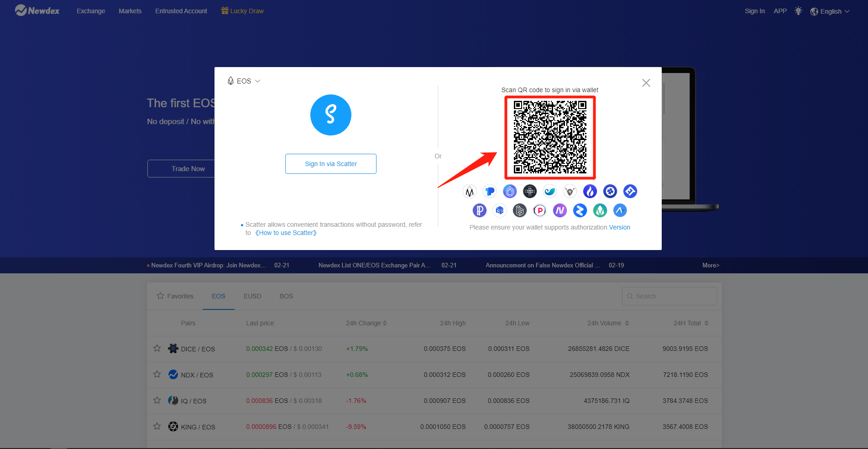Image resolution: width=868 pixels, height=449 pixels.
Task: Click the purple double-P wallet icon
Action: 480,210
